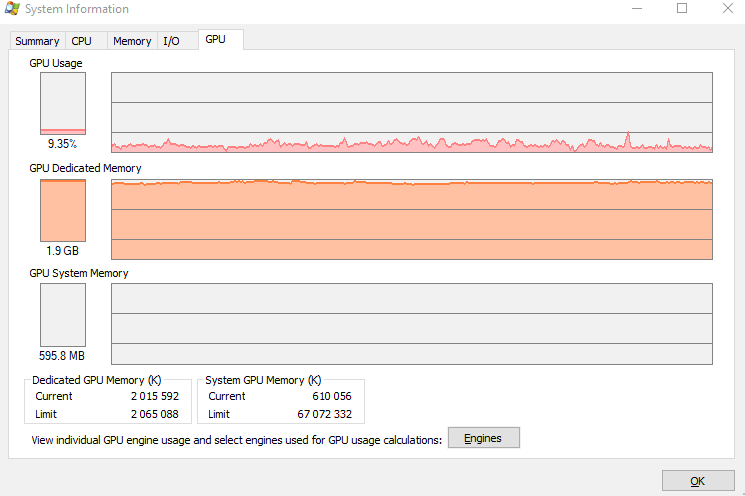Click the GPU Dedicated Memory history graph
This screenshot has height=496, width=745.
click(x=411, y=219)
